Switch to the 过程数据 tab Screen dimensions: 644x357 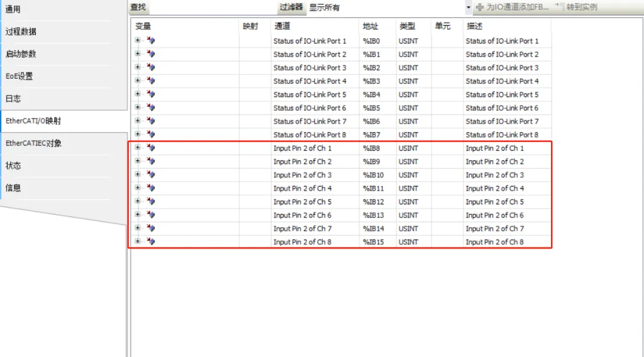tap(21, 32)
